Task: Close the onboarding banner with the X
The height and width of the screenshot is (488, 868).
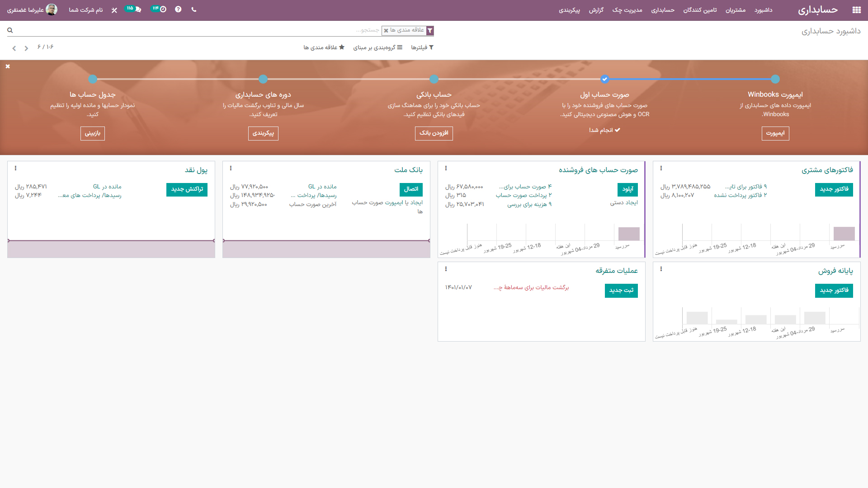Action: click(8, 66)
